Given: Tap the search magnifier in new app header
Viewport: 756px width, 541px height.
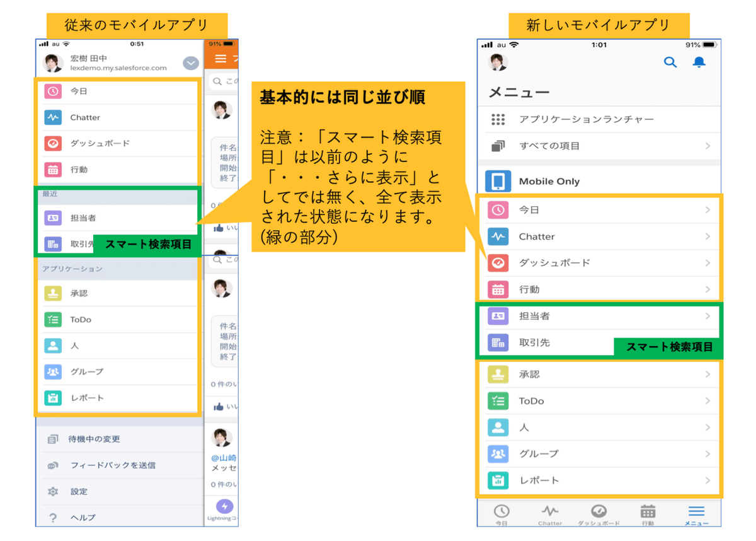Looking at the screenshot, I should [x=670, y=62].
